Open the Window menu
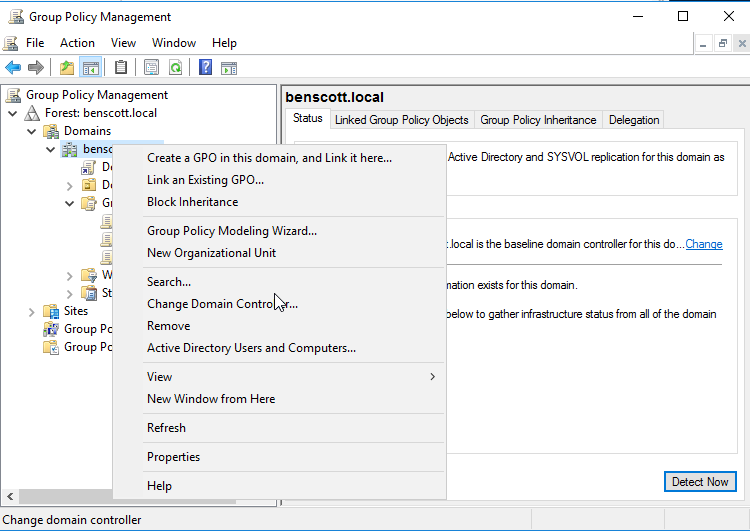This screenshot has width=750, height=531. 174,43
